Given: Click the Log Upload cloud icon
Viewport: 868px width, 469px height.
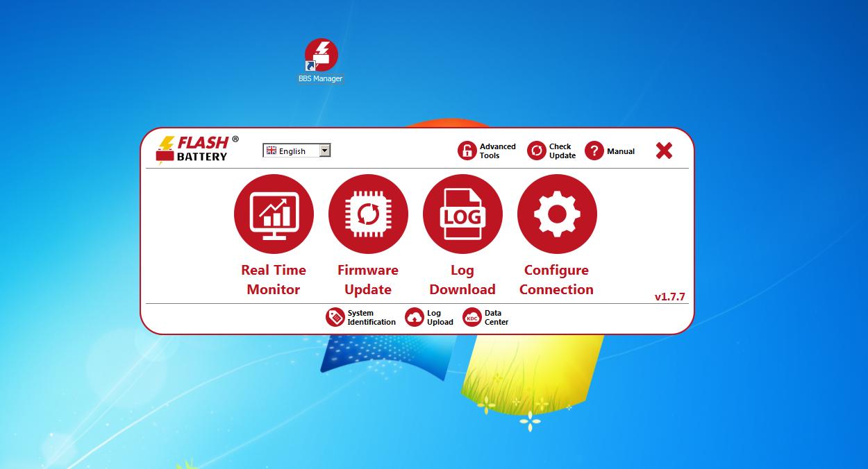Looking at the screenshot, I should [x=415, y=317].
